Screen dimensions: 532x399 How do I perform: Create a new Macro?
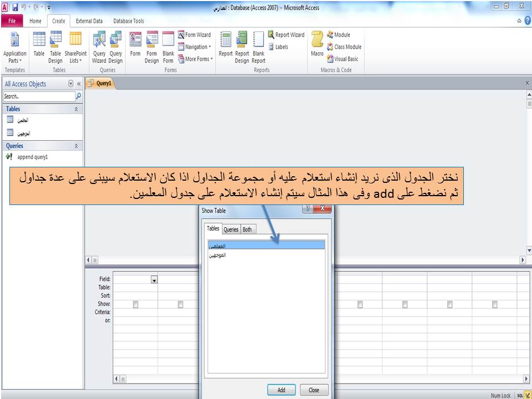tap(317, 44)
